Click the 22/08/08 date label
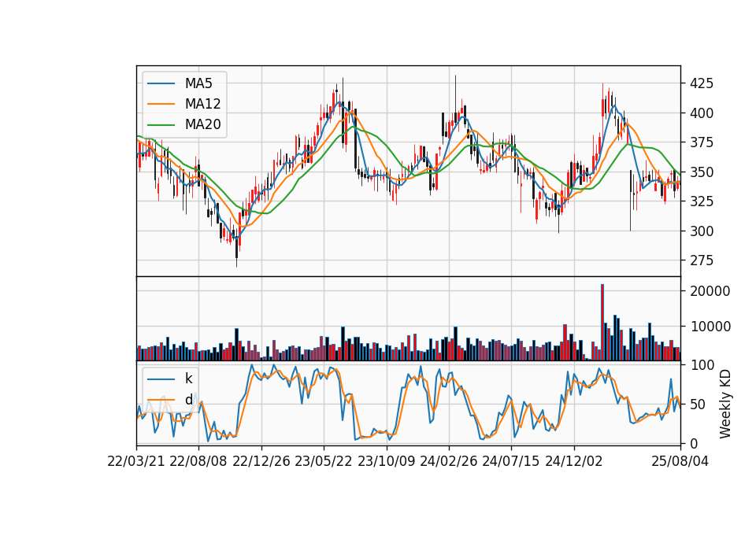756x543 pixels. (198, 462)
